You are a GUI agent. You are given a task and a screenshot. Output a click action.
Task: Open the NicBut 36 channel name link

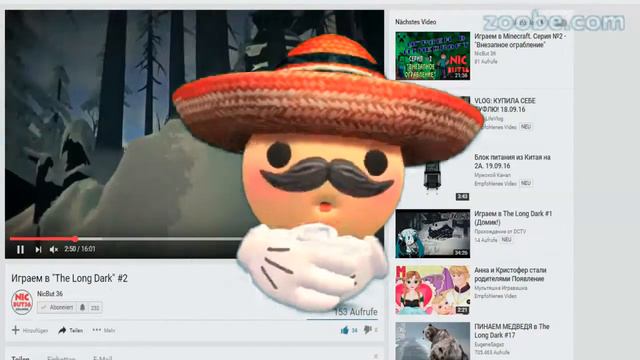pyautogui.click(x=50, y=293)
